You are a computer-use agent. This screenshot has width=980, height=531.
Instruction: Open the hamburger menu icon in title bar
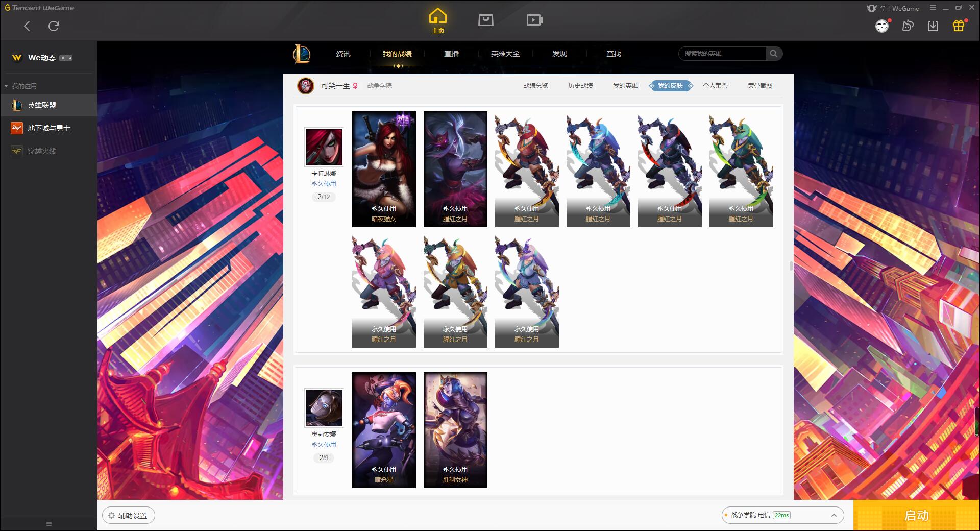(x=933, y=8)
